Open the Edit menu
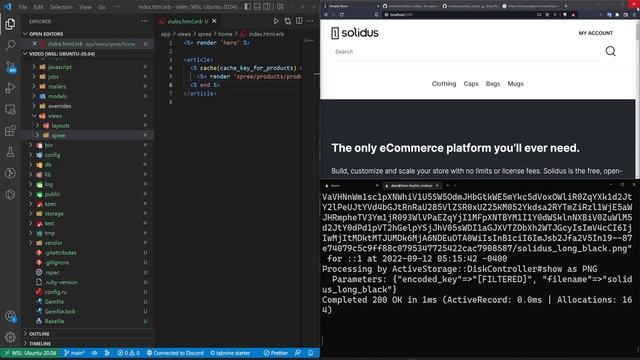Viewport: 640px width, 360px height. 38,7
